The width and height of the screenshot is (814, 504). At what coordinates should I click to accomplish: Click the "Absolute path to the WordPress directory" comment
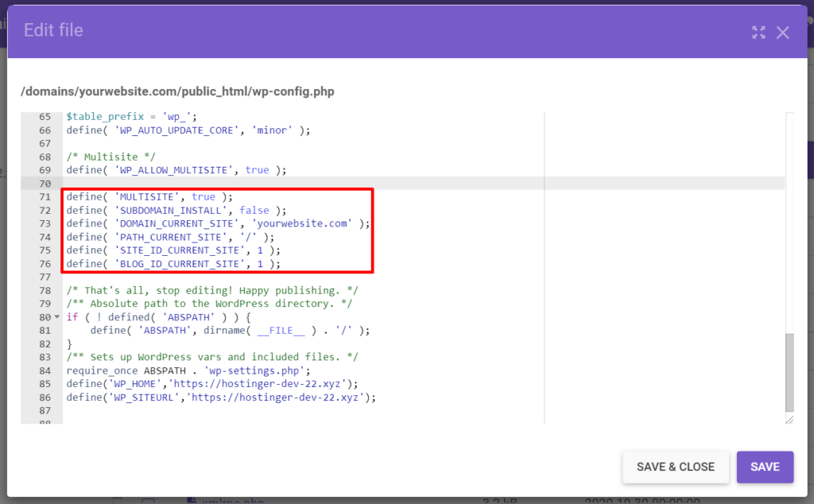pyautogui.click(x=209, y=304)
